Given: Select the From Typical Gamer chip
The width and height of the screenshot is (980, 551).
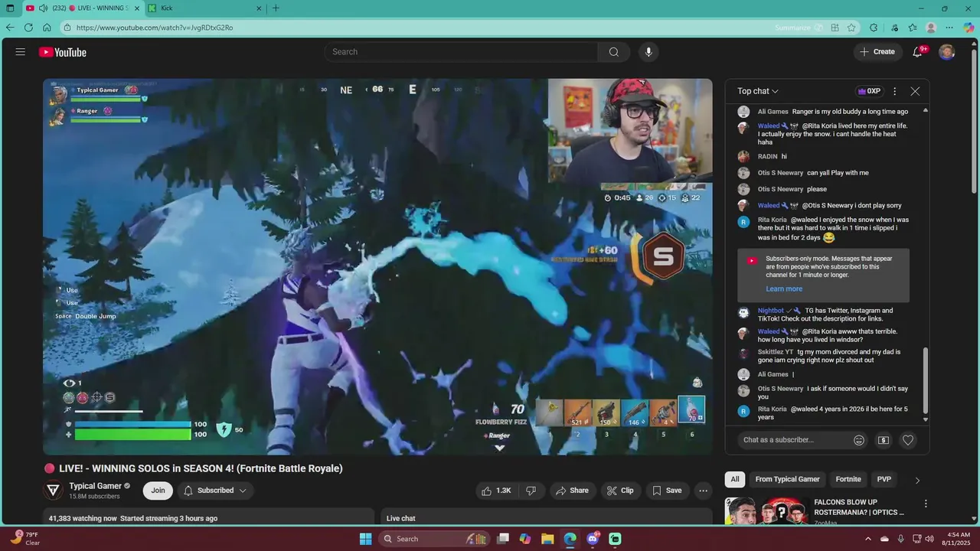Looking at the screenshot, I should click(x=787, y=480).
